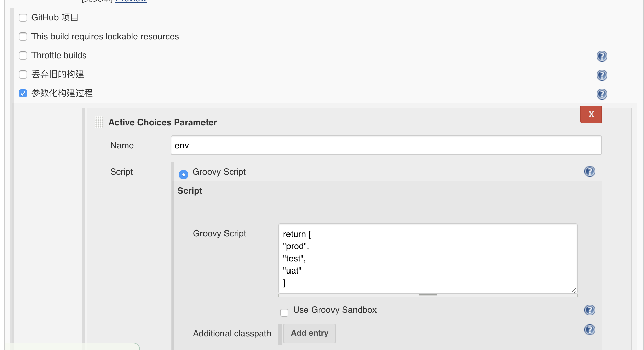The width and height of the screenshot is (644, 350).
Task: Click the Active Choices Parameter heading
Action: click(163, 122)
